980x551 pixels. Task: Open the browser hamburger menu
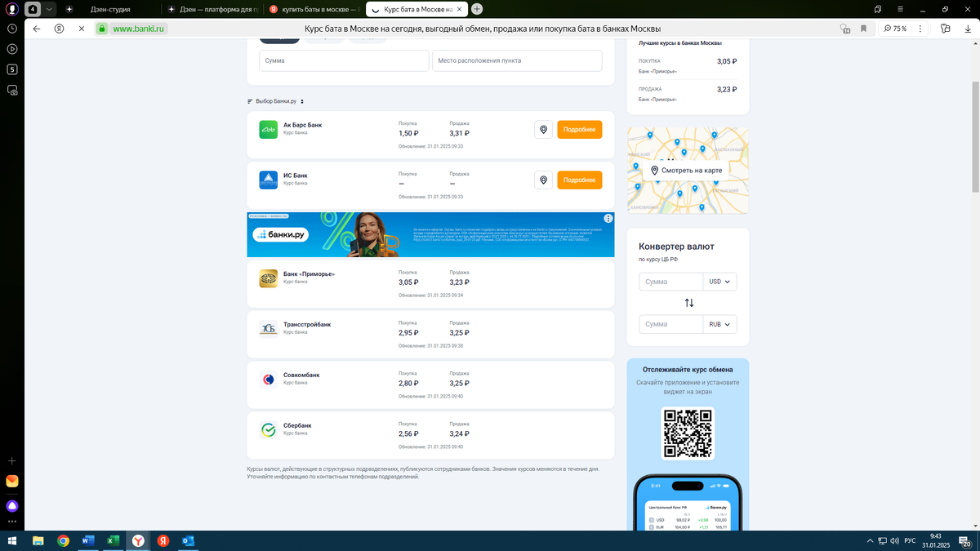pyautogui.click(x=900, y=9)
